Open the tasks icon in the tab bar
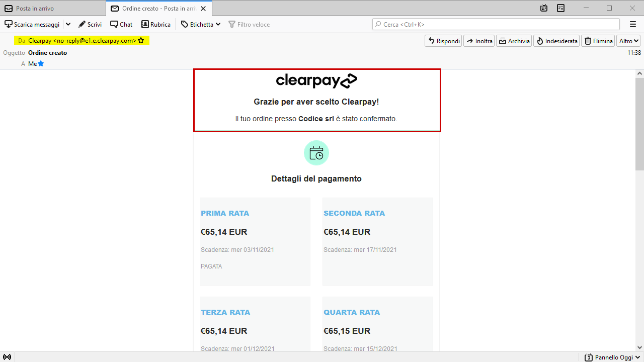The image size is (644, 362). [x=561, y=8]
